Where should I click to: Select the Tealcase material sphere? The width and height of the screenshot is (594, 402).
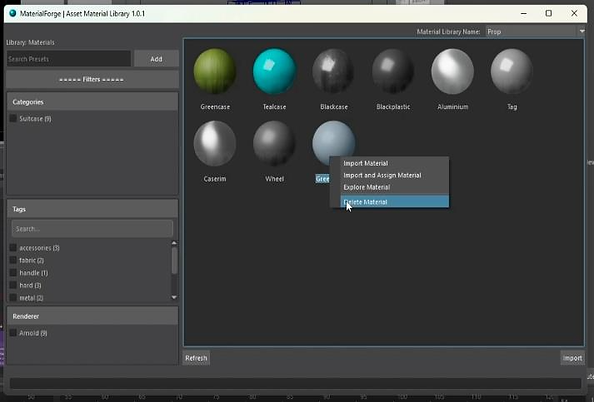click(274, 71)
